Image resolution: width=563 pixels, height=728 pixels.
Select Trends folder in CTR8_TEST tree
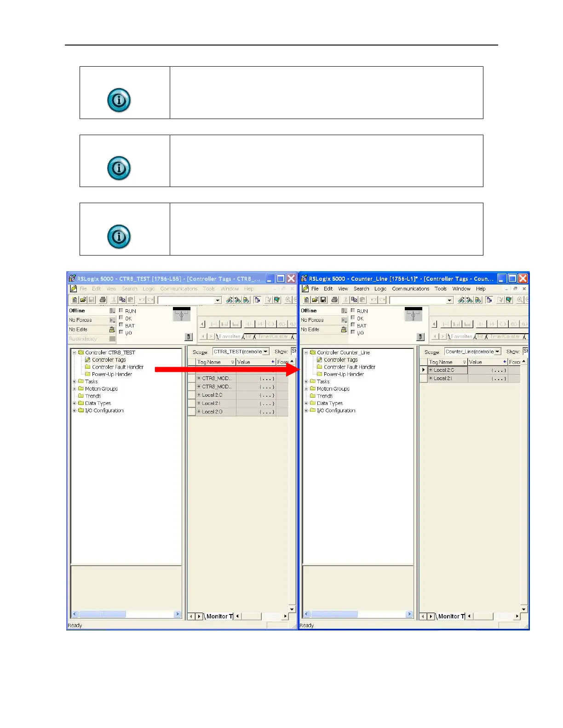pos(93,396)
